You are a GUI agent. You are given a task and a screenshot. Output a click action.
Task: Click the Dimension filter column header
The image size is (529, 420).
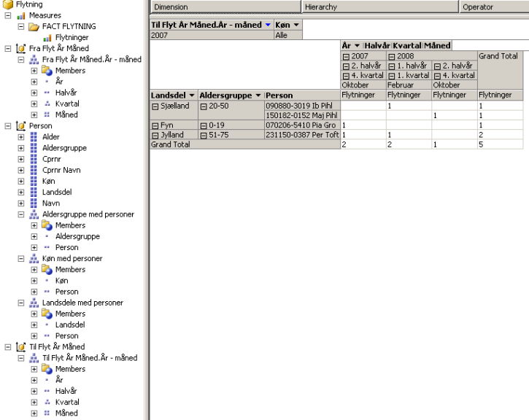click(x=226, y=7)
